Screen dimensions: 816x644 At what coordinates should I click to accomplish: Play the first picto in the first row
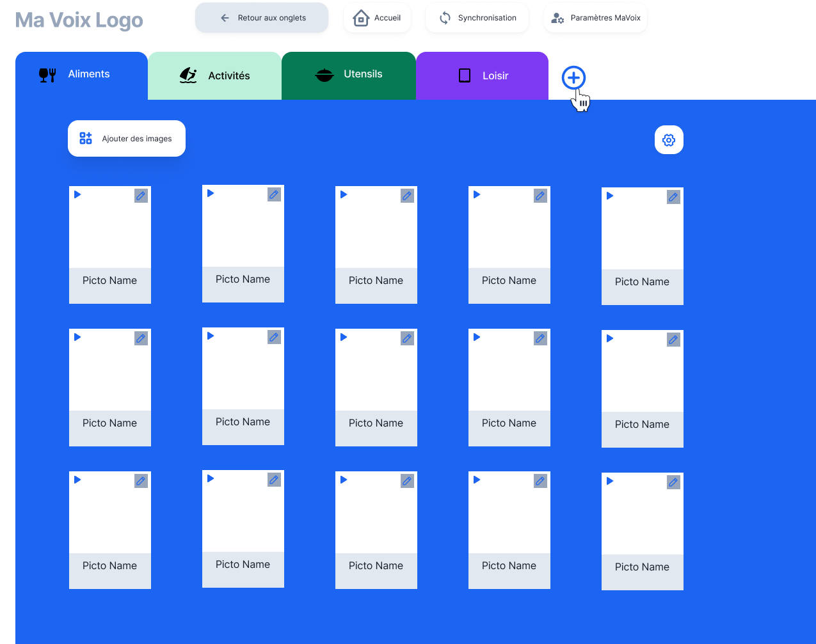[x=77, y=194]
